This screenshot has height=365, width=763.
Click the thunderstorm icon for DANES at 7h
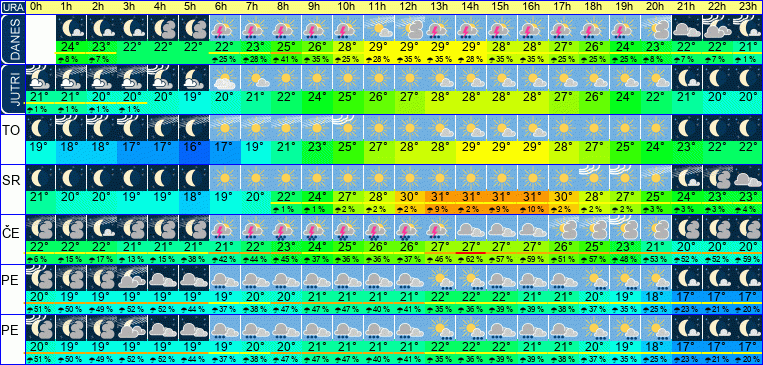point(255,28)
